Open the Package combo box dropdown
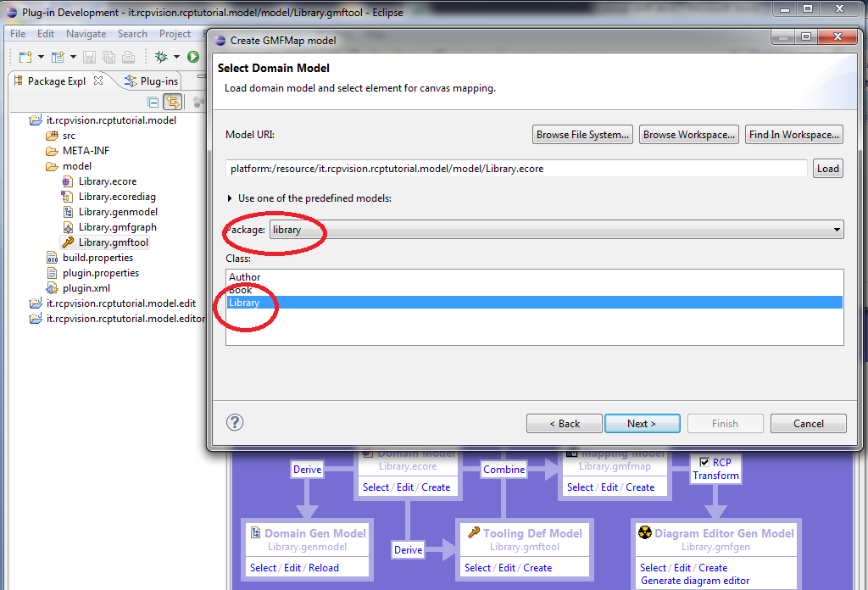The height and width of the screenshot is (590, 868). (x=837, y=230)
